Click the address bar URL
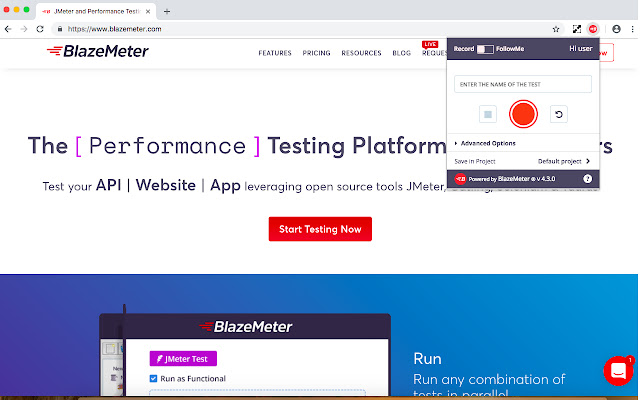This screenshot has height=400, width=640. click(x=114, y=29)
